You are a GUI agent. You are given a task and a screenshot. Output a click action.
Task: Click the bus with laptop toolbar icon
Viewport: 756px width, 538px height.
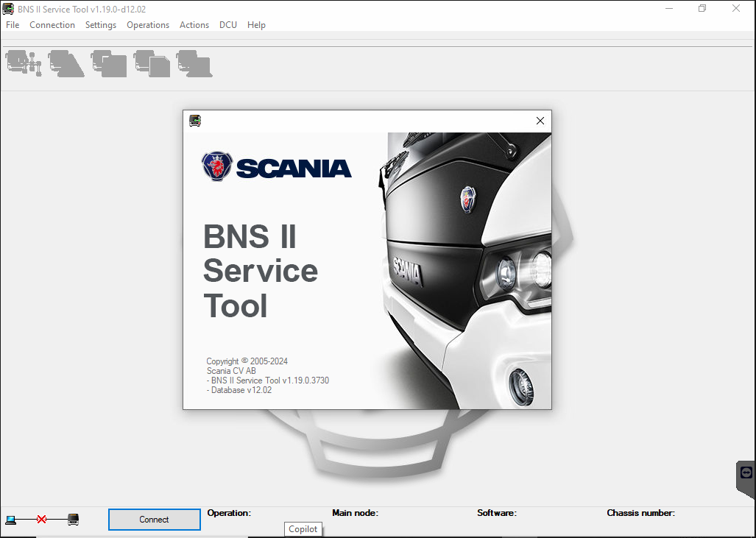tap(194, 63)
